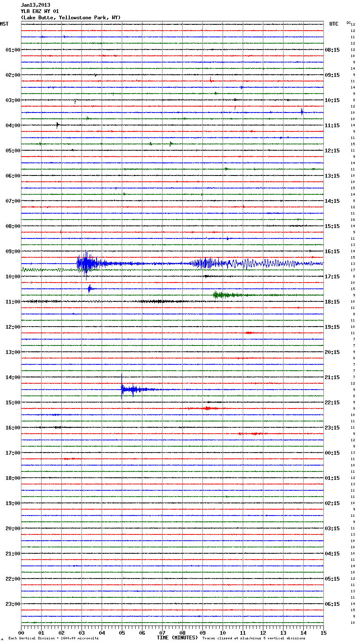The width and height of the screenshot is (357, 644).
Task: Select the '11:00' MST hour label
Action: [13, 302]
